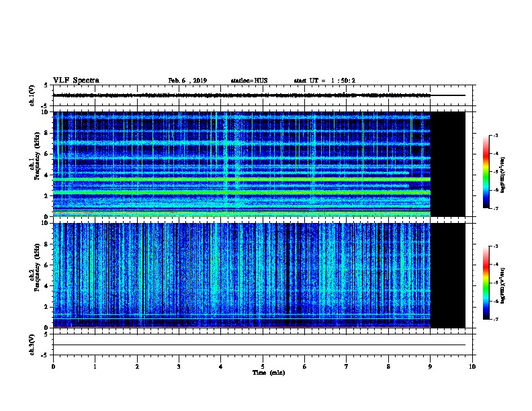Click the ch.1 'Frequency (kHz)' axis label

tap(37, 156)
